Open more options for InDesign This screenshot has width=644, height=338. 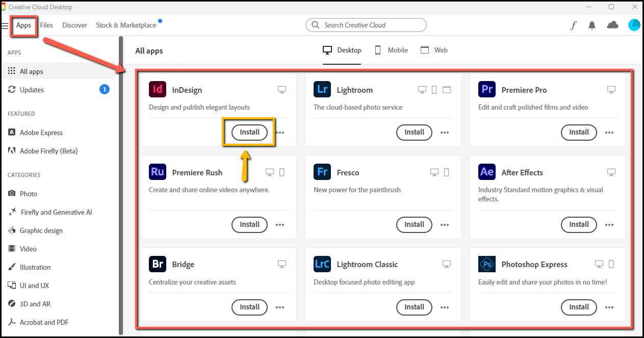(280, 133)
